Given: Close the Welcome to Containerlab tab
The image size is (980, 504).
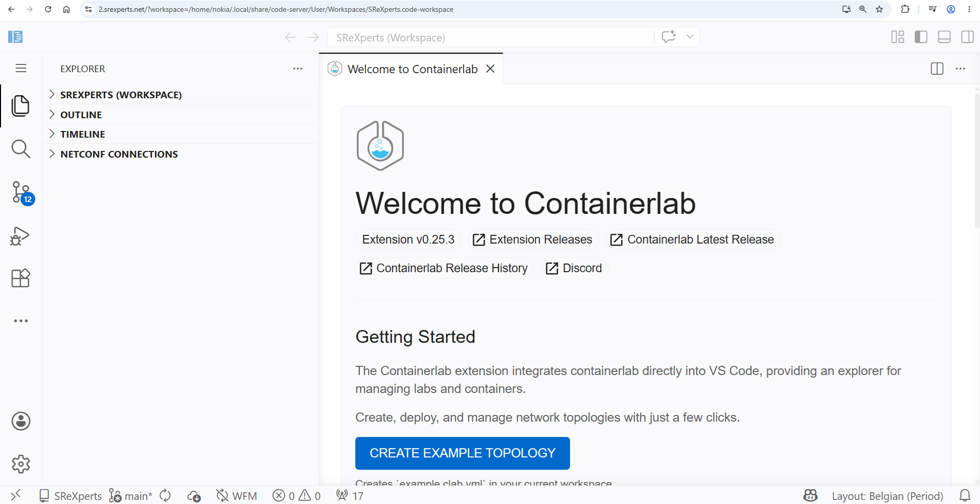Looking at the screenshot, I should (x=490, y=69).
